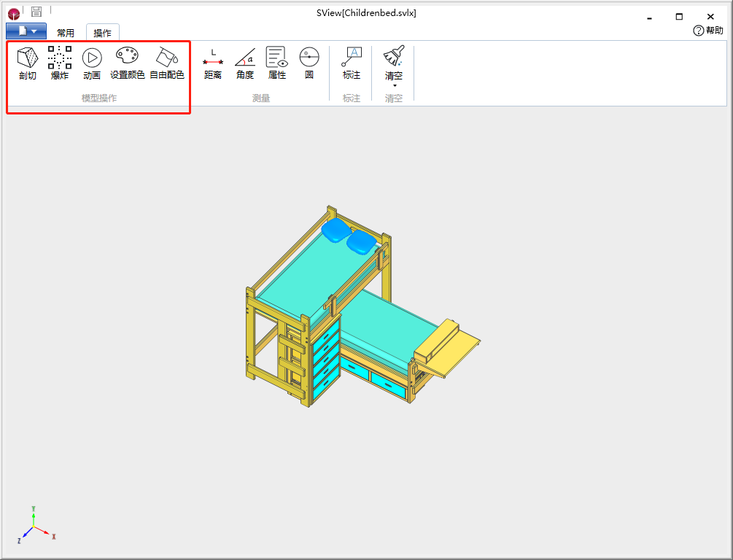Select the 圆 circle measurement tool
This screenshot has width=733, height=560.
[309, 63]
